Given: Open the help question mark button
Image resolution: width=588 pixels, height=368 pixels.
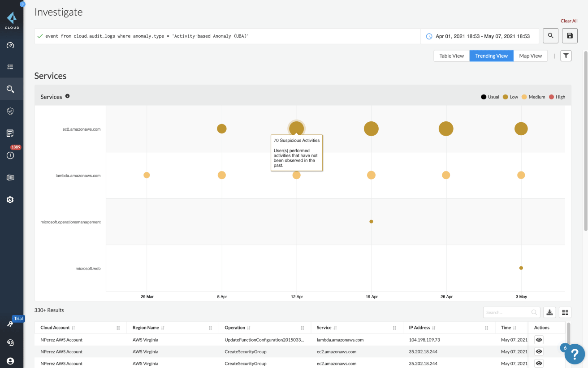Looking at the screenshot, I should coord(574,354).
